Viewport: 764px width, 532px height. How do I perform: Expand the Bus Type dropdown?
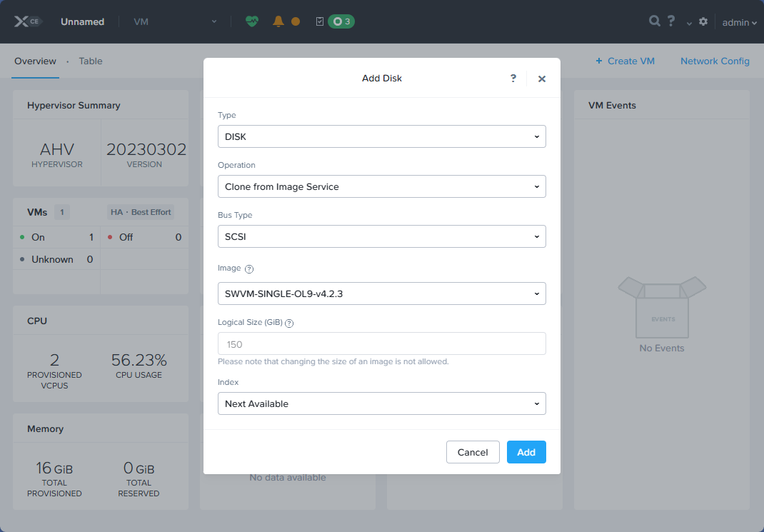381,236
